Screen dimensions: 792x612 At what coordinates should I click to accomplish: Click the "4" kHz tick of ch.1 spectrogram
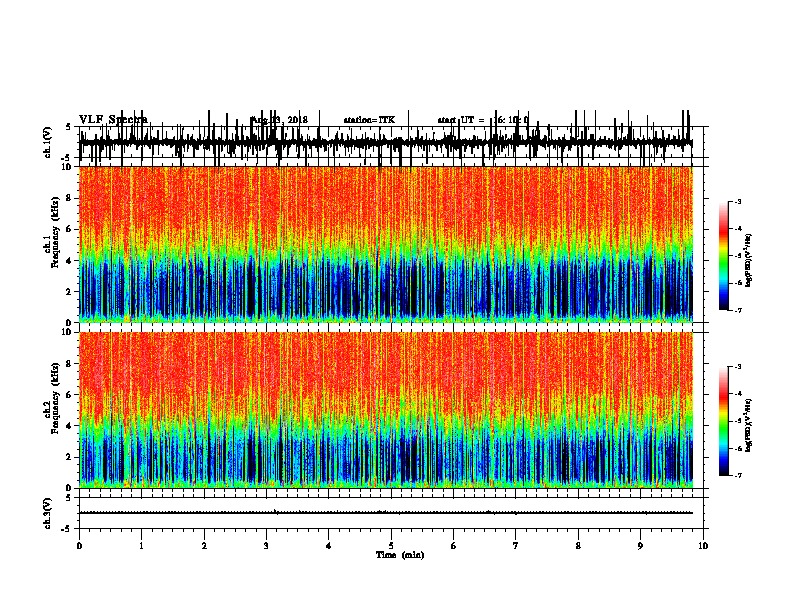coord(69,261)
